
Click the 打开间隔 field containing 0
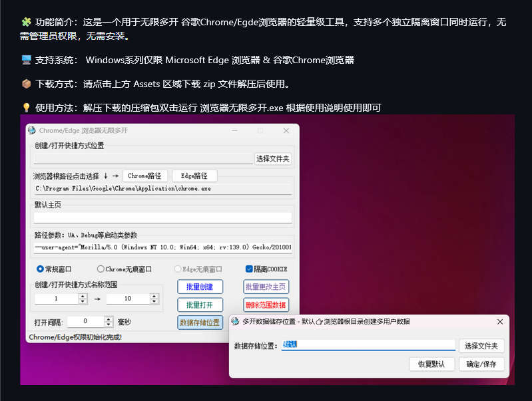click(86, 321)
